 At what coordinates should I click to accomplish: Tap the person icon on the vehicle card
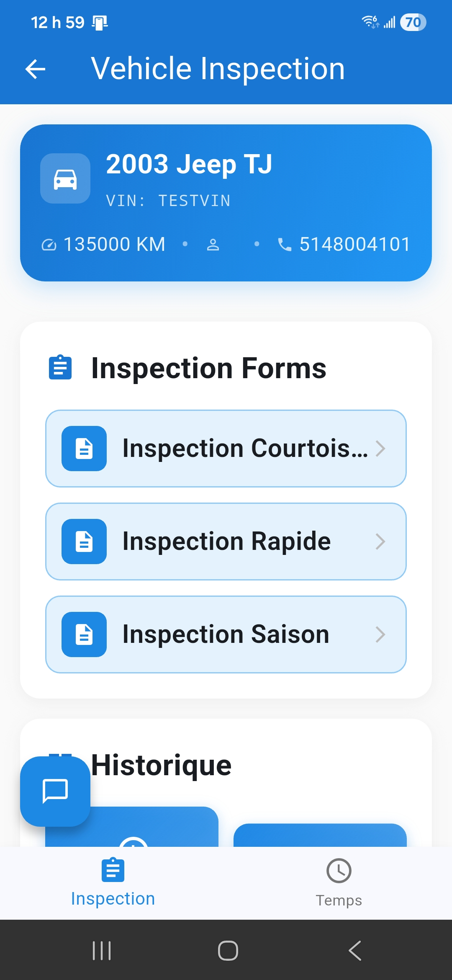[213, 244]
